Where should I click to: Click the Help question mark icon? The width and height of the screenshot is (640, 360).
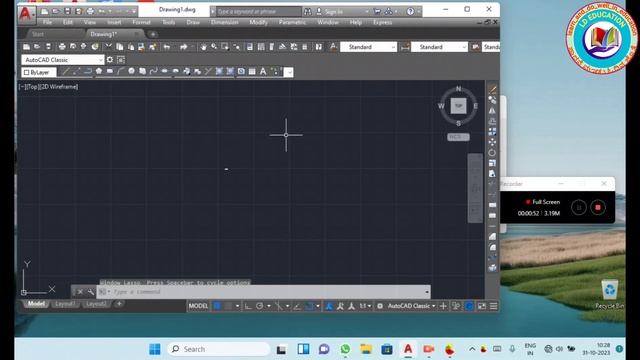(x=411, y=11)
